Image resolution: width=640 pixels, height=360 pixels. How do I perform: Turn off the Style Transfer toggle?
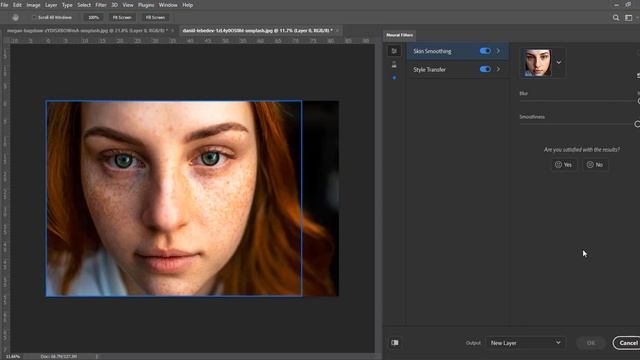point(485,69)
